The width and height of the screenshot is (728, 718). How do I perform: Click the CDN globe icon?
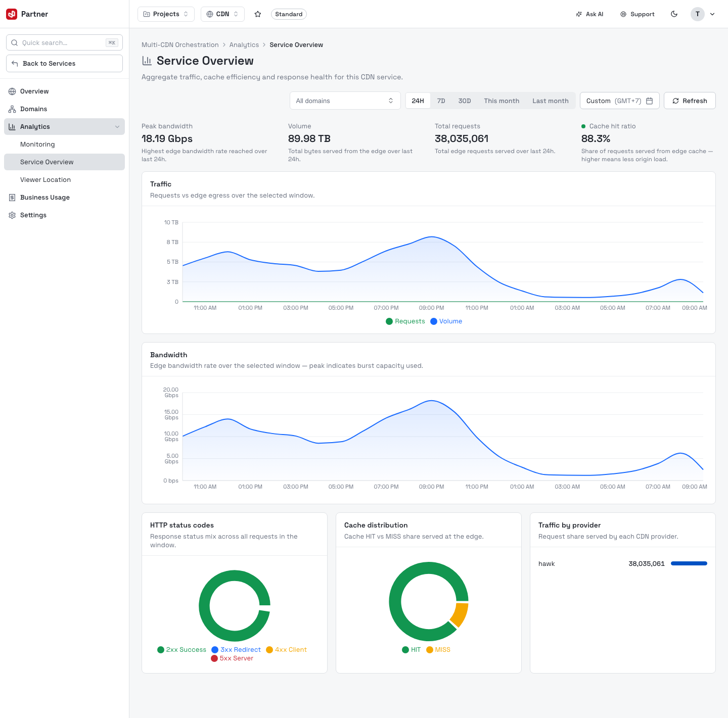tap(210, 14)
